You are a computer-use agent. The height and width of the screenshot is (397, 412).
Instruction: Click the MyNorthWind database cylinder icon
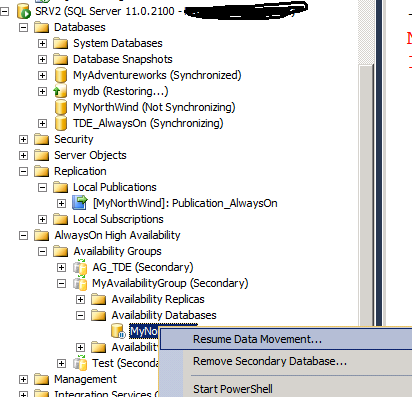(x=61, y=107)
